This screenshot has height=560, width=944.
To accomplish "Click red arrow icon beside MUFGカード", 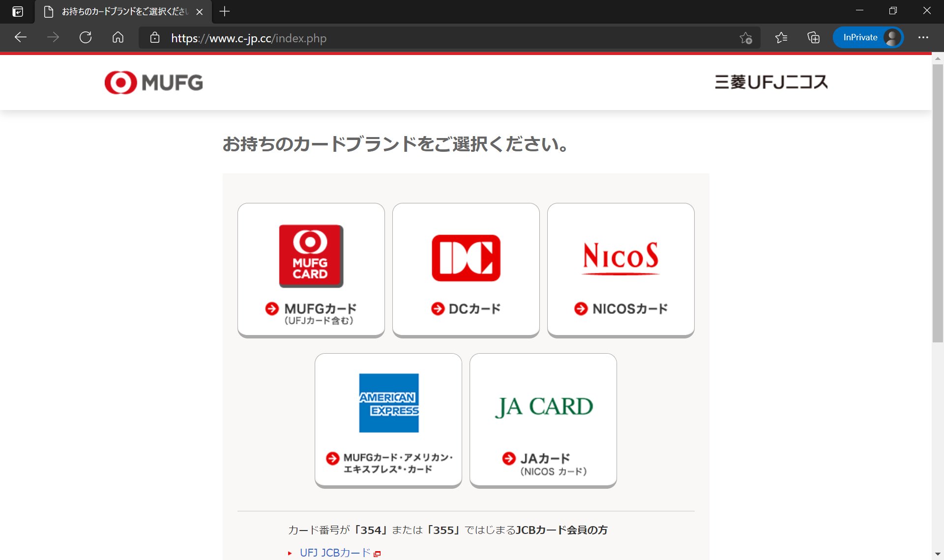I will (x=272, y=308).
